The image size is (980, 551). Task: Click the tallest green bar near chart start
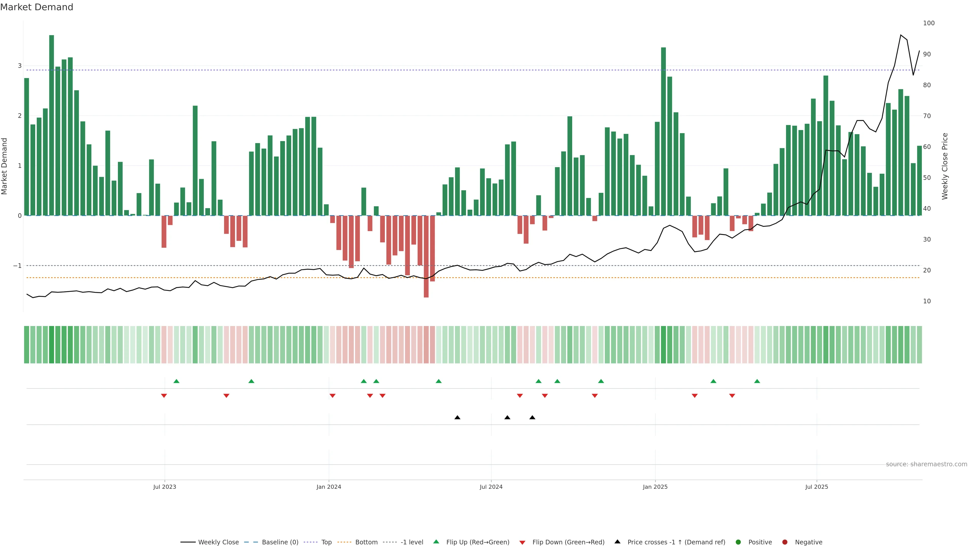click(x=51, y=126)
